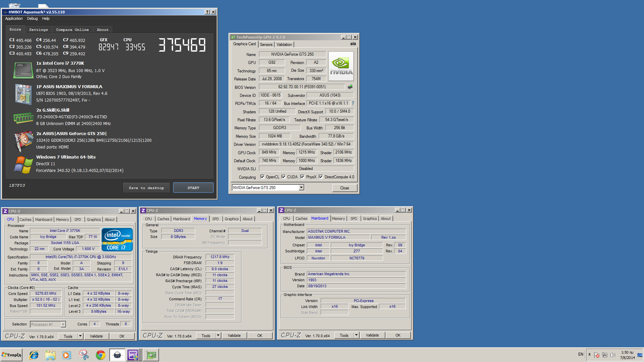
Task: Open the GPU selection dropdown in GPU-Z
Action: 302,188
